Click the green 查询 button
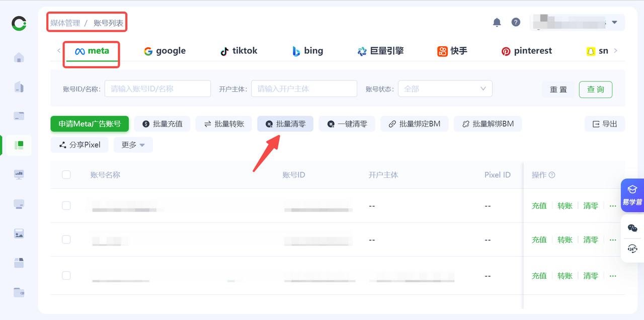 pos(595,89)
